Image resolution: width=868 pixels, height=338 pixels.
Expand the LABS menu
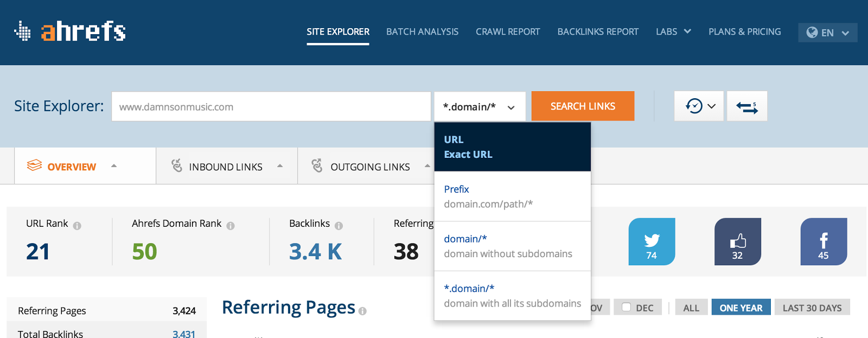point(673,31)
